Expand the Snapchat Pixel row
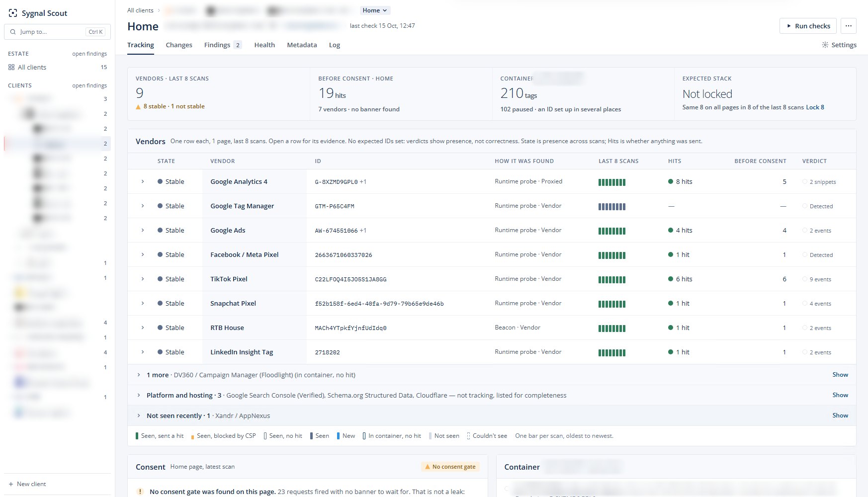 pyautogui.click(x=143, y=303)
